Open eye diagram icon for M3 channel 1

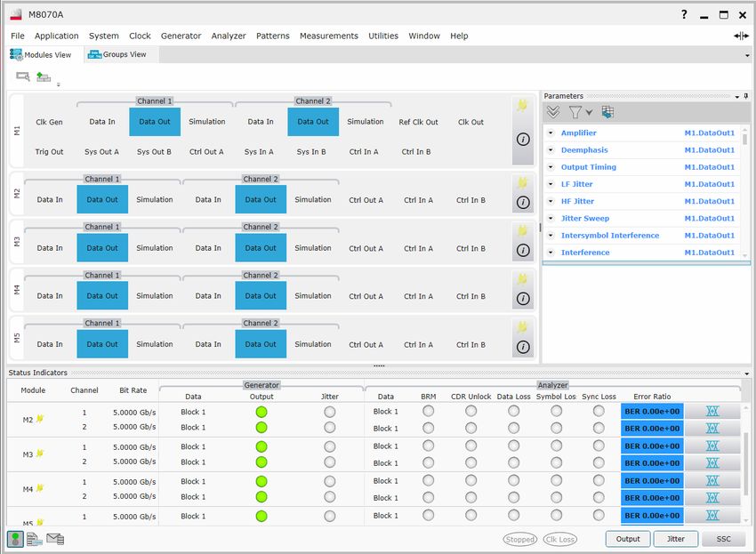coord(712,446)
